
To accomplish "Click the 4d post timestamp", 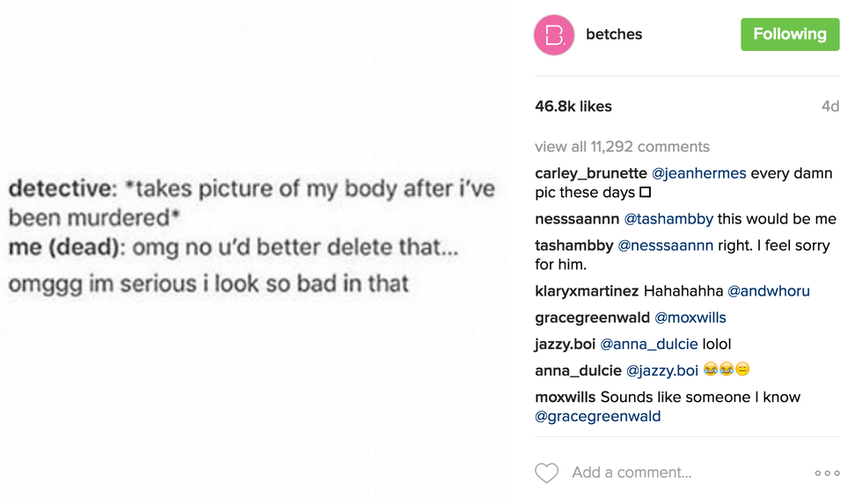I will [x=829, y=106].
